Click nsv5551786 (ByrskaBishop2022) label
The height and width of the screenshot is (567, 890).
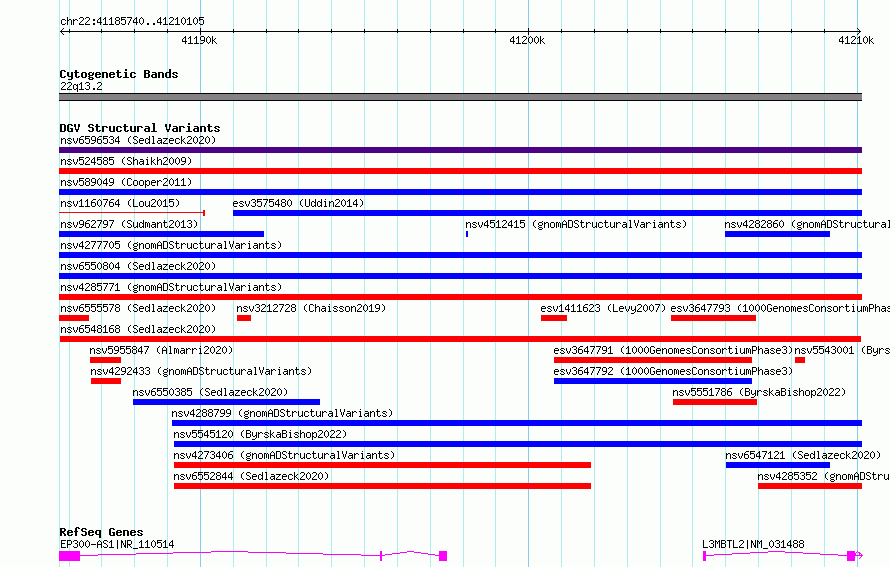click(759, 392)
